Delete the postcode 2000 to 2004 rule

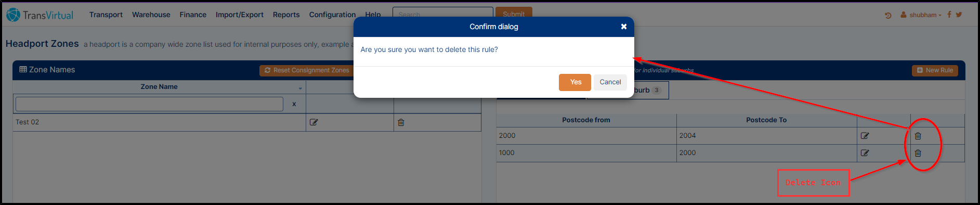point(918,136)
